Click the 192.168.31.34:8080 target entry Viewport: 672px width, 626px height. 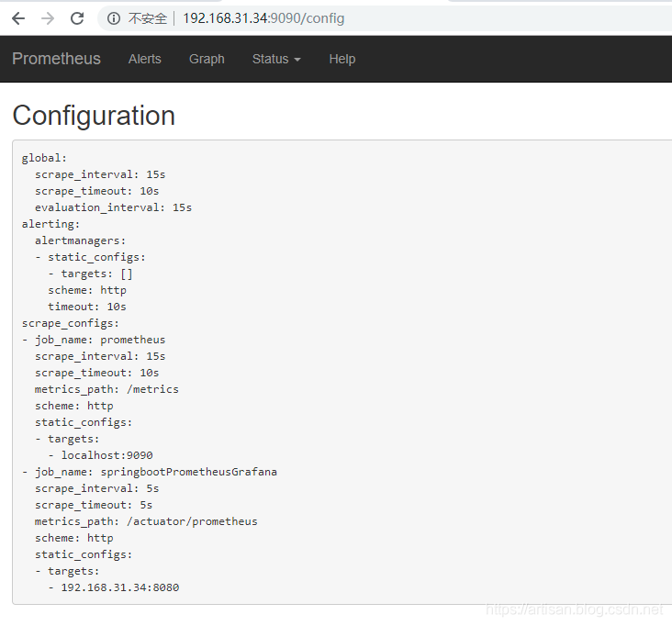119,587
